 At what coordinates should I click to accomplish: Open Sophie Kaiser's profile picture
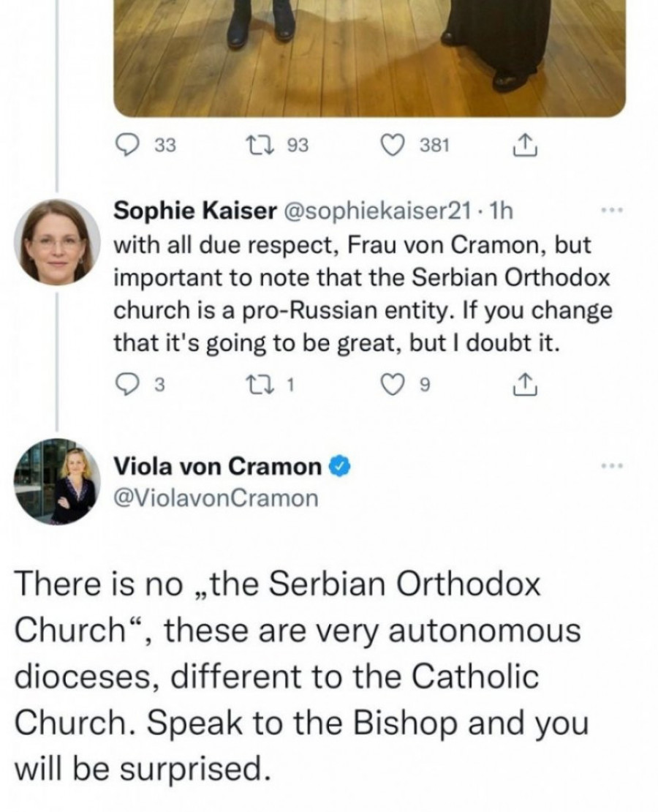(57, 241)
